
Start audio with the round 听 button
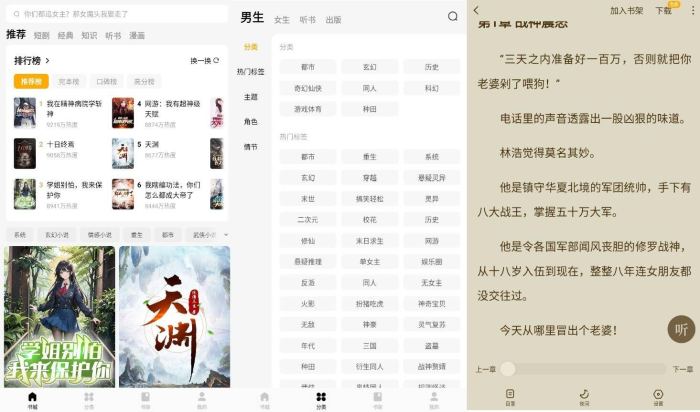tap(681, 329)
